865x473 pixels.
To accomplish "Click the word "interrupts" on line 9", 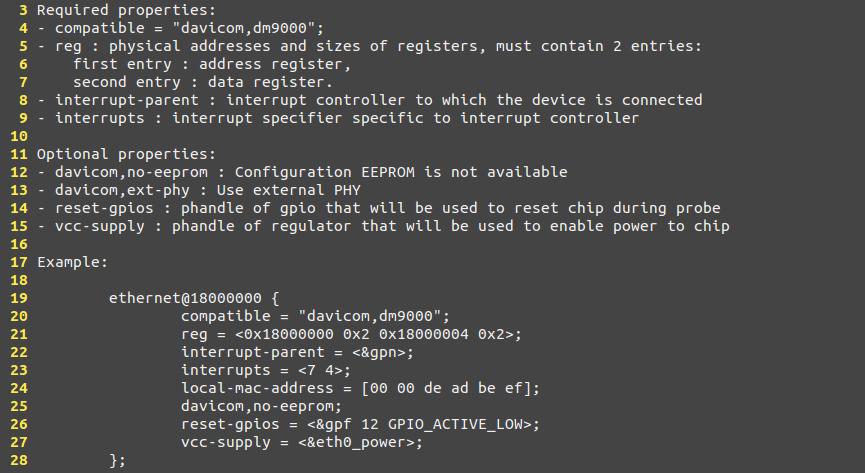I will click(x=100, y=118).
